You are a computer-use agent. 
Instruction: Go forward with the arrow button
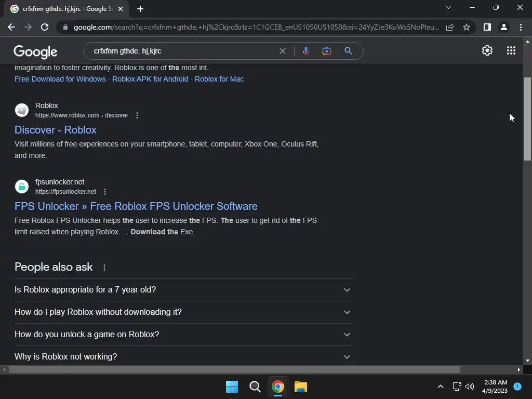pos(28,27)
